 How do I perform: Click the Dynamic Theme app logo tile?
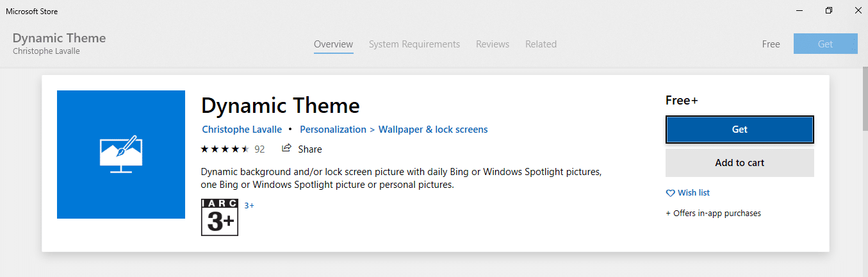coord(121,155)
